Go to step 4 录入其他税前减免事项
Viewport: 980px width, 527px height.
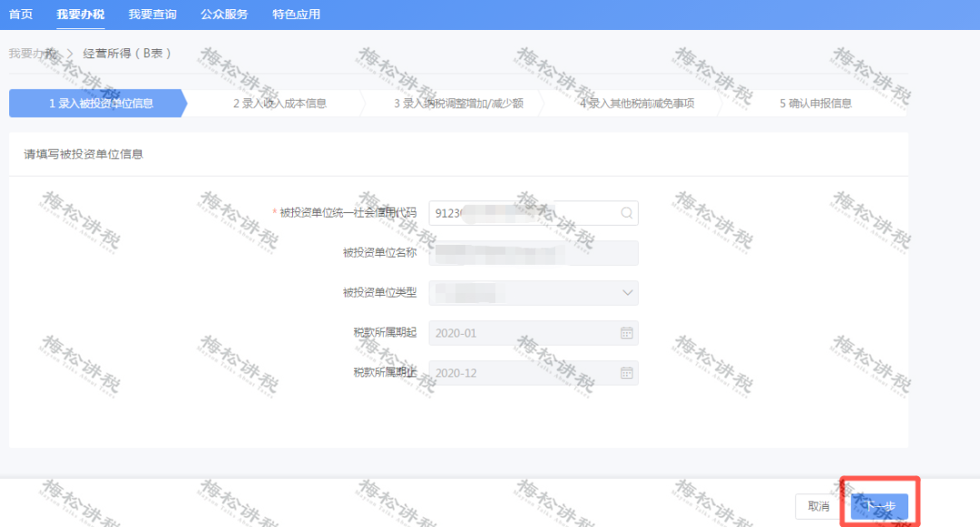[x=637, y=103]
